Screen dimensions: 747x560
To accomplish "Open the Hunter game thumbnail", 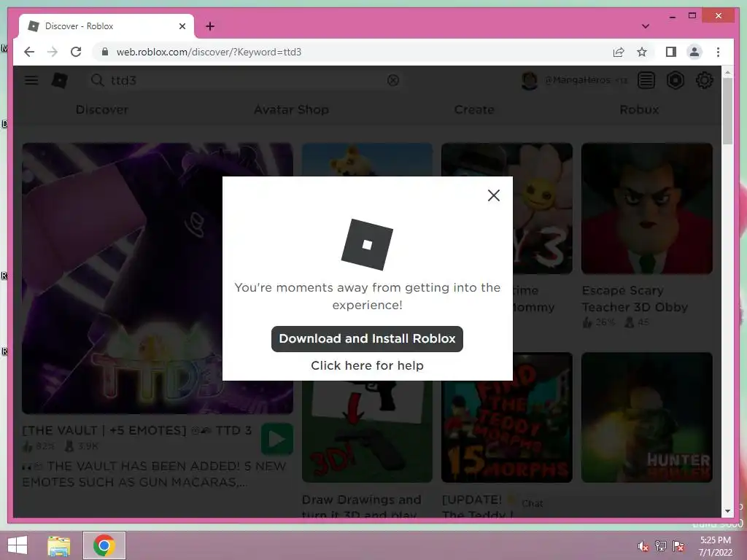I will click(x=646, y=417).
